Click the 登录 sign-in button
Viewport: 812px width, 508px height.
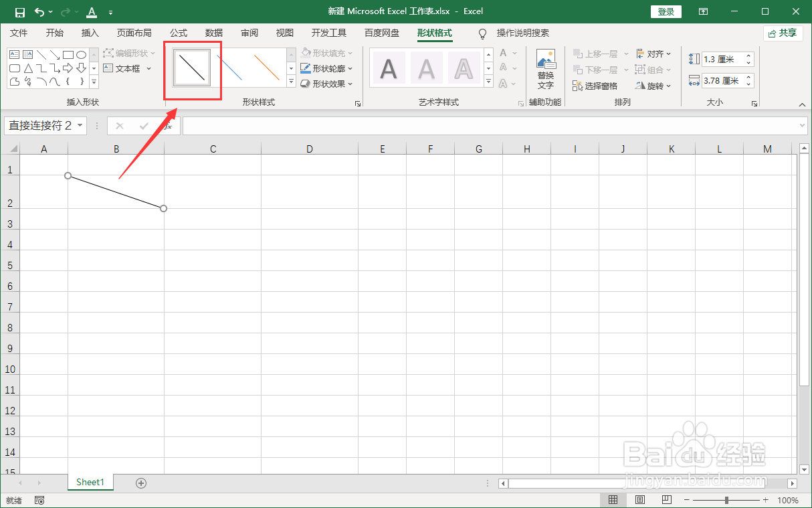(x=666, y=11)
